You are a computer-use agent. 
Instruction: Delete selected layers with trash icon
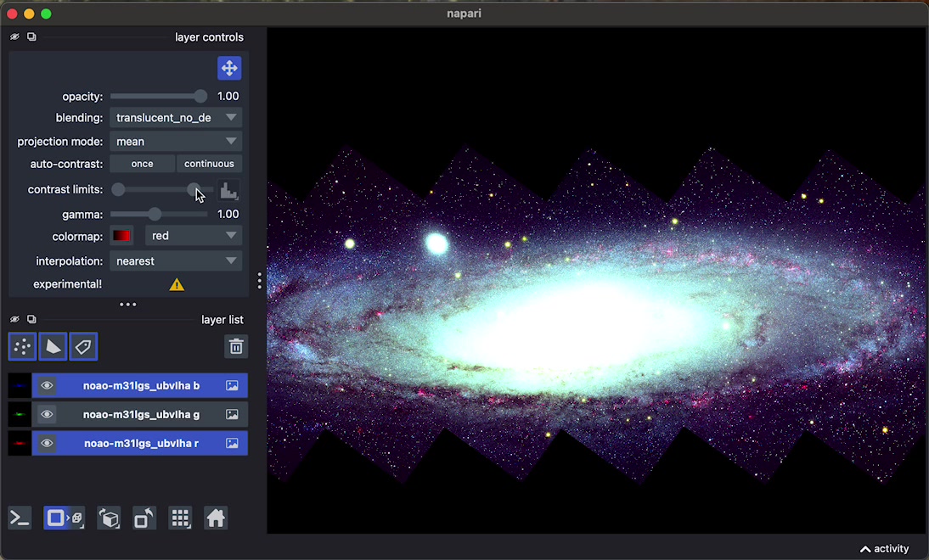click(236, 346)
